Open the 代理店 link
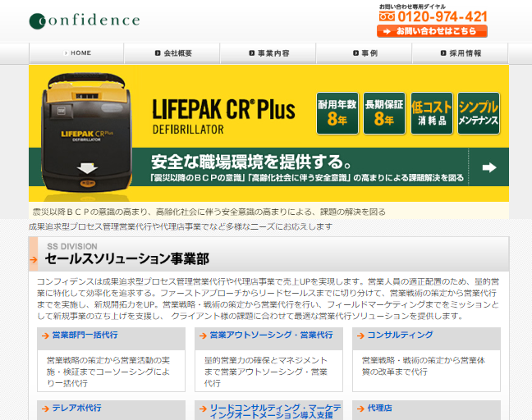532x420 pixels. point(379,408)
